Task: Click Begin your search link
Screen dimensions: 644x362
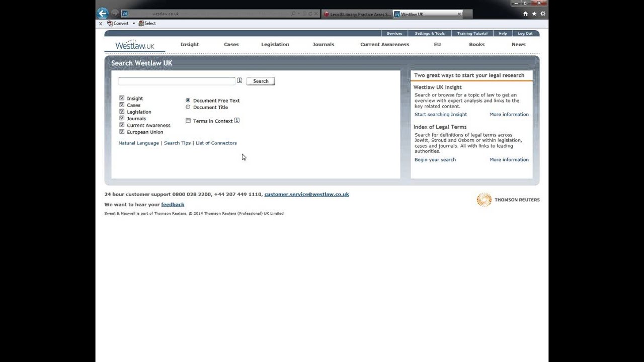Action: tap(435, 160)
